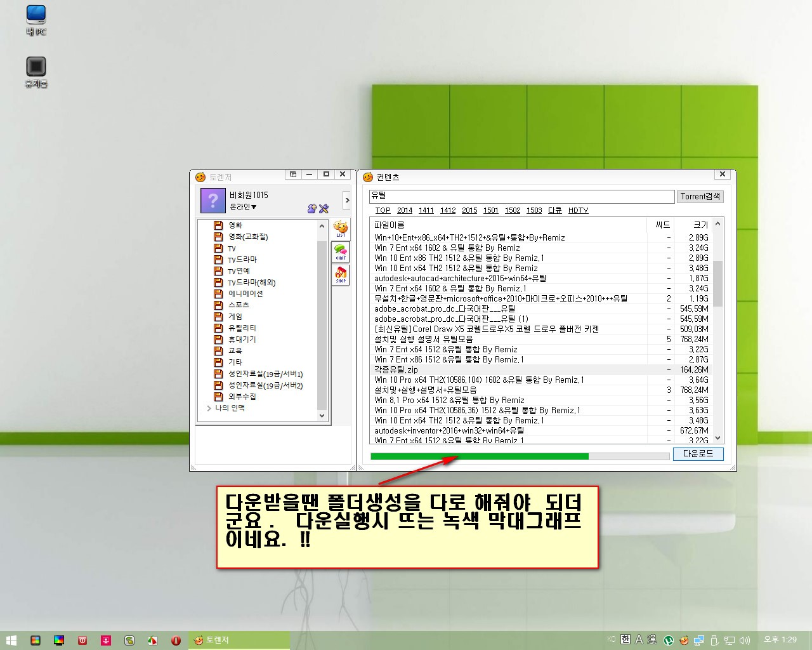Sort by the 파일이름 column header

508,225
